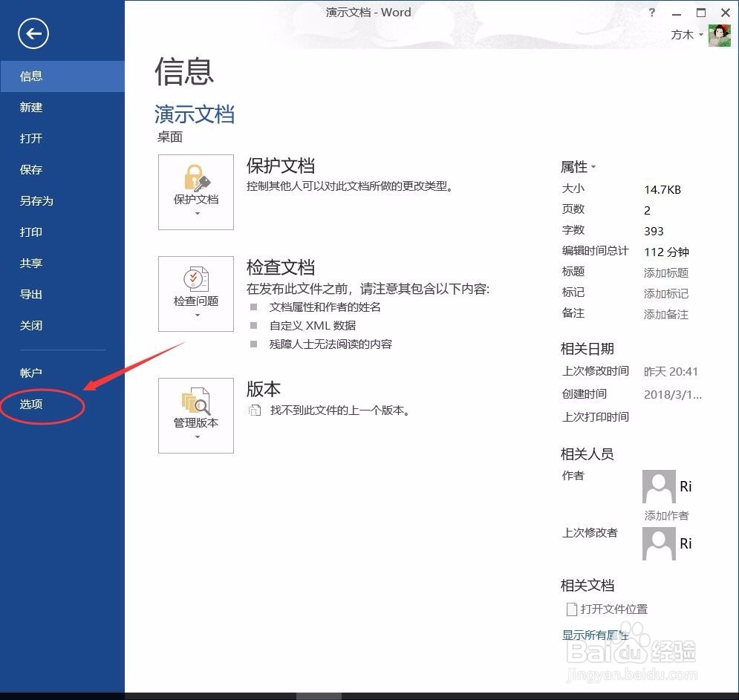Select the 关闭 menu item
The height and width of the screenshot is (700, 739).
click(62, 326)
